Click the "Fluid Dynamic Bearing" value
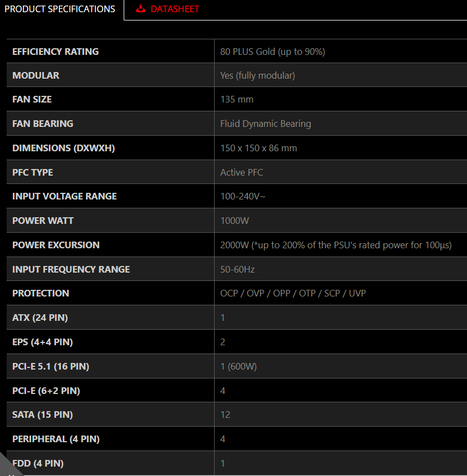 click(265, 124)
